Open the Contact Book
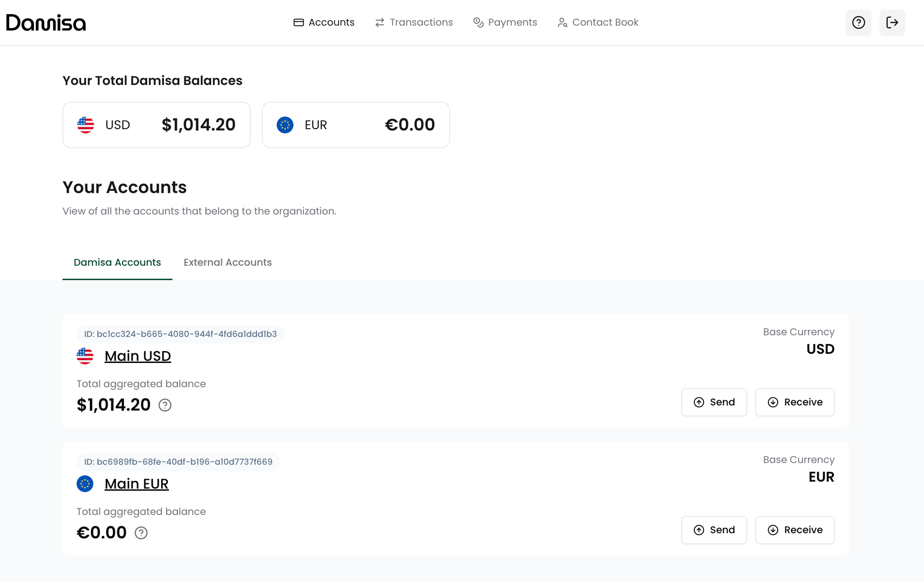The image size is (924, 582). tap(598, 22)
